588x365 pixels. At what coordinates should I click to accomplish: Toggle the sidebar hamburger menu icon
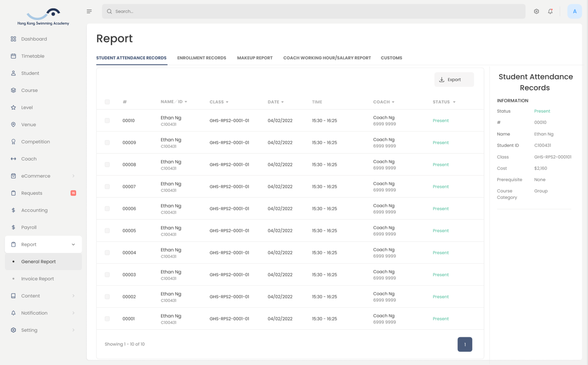[89, 11]
